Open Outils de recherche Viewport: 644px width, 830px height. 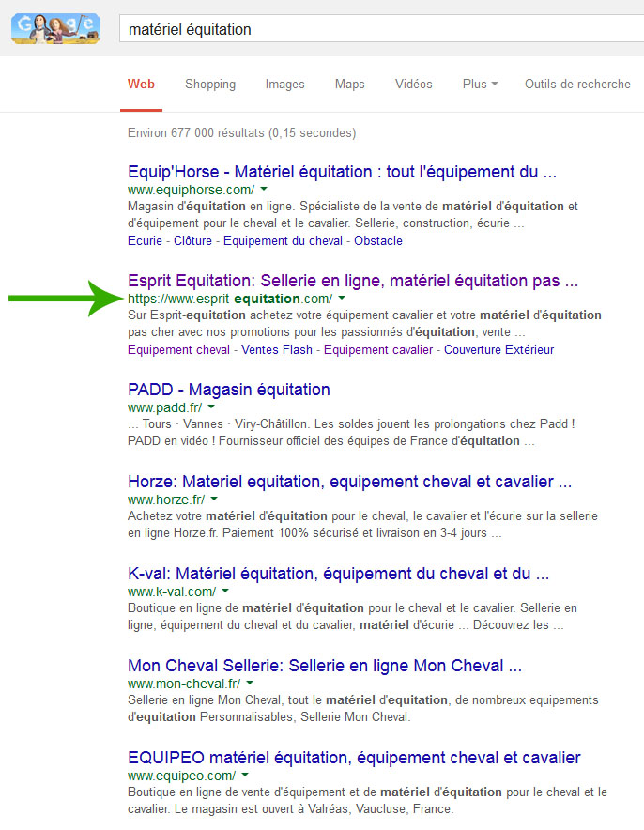(x=577, y=85)
